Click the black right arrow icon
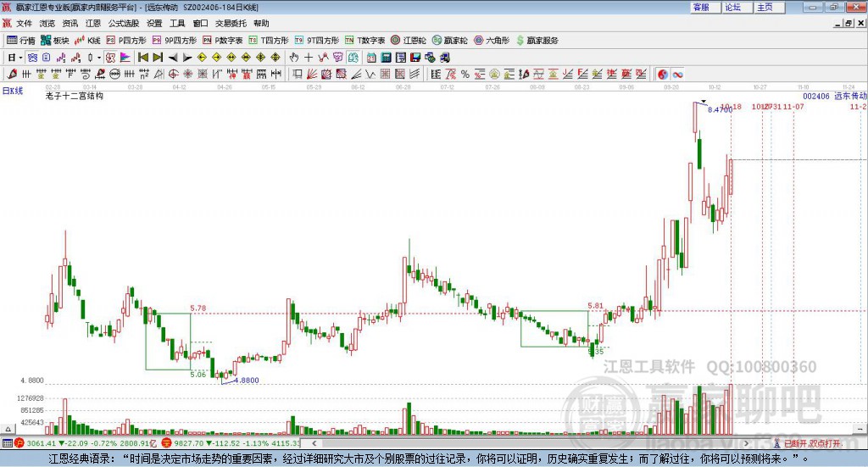The height and width of the screenshot is (467, 868). tap(187, 58)
